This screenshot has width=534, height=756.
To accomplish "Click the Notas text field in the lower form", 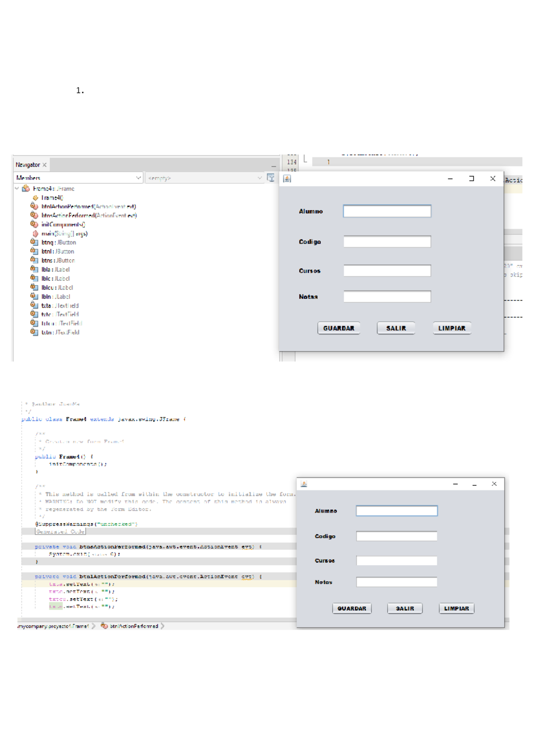I will [x=396, y=582].
